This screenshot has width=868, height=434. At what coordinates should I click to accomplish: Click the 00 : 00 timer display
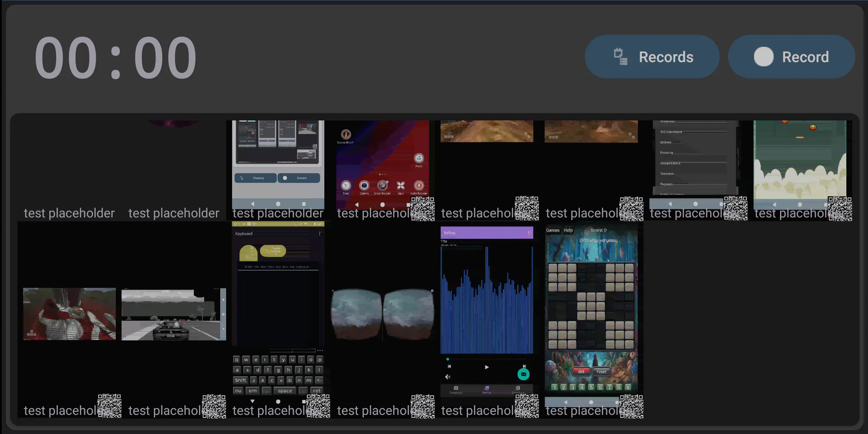[x=116, y=57]
